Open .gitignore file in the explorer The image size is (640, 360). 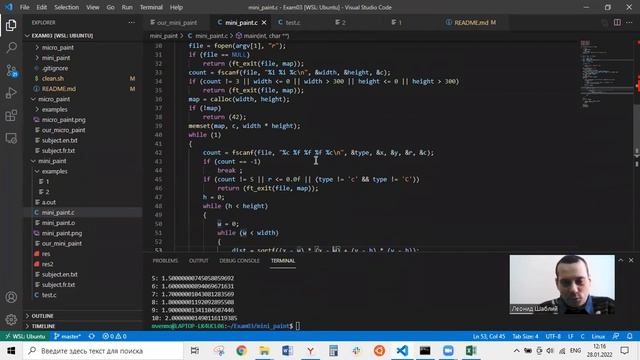click(x=82, y=68)
